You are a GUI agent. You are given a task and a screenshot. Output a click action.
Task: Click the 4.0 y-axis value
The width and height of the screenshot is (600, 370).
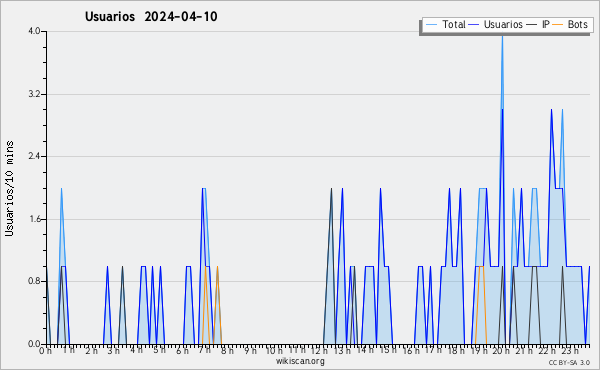coord(34,31)
